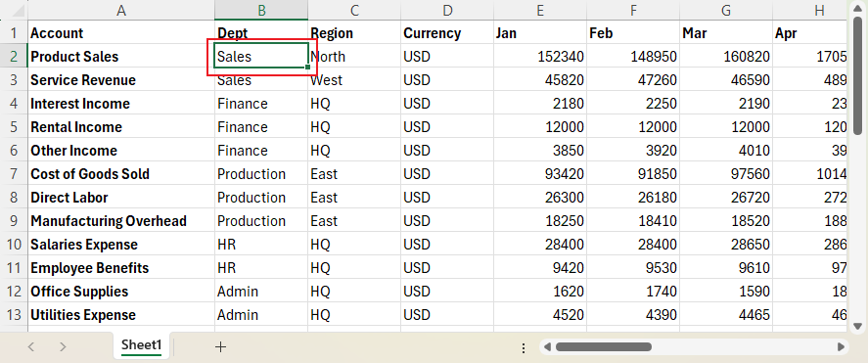Select row 7 header
This screenshot has height=363, width=868.
[14, 174]
